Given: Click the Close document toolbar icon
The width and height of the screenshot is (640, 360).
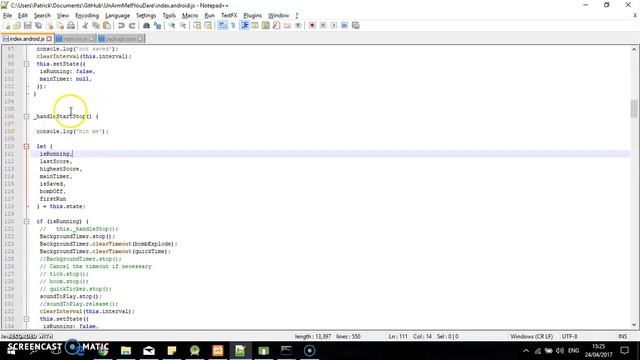Looking at the screenshot, I should click(49, 26).
